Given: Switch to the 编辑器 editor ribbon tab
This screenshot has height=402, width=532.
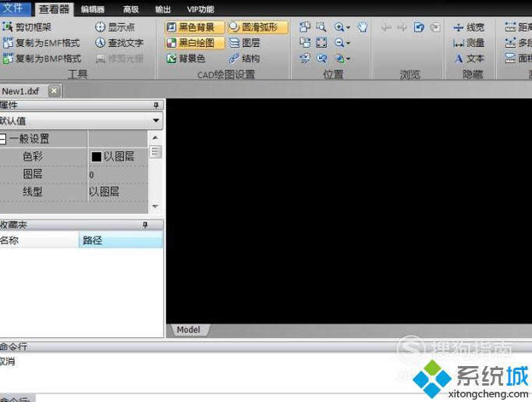Looking at the screenshot, I should tap(93, 9).
